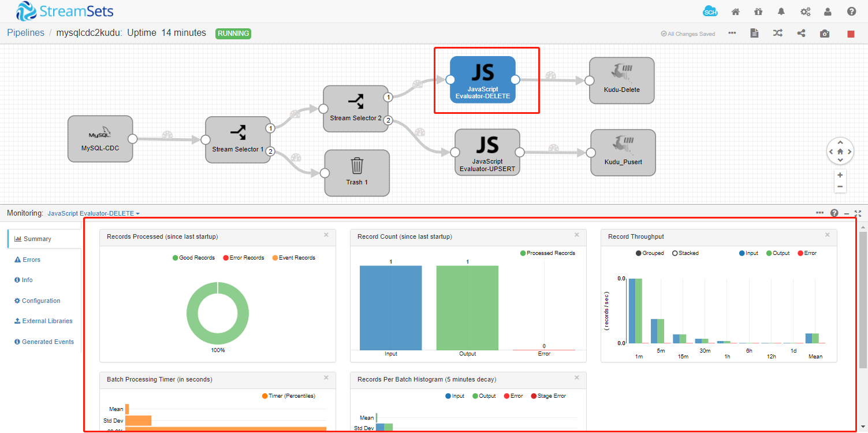Select Grouped radio in Record Throughput
Screen dimensions: 868x433
tap(650, 253)
